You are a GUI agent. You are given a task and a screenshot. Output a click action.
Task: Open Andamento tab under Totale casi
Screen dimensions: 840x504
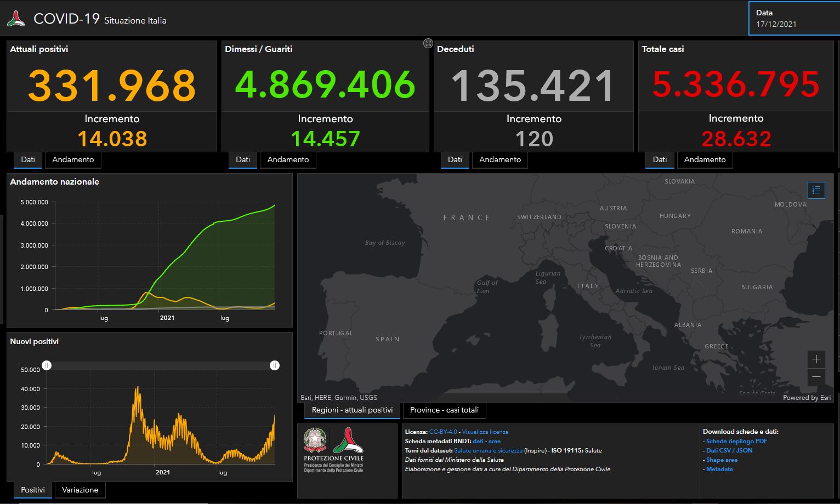(x=705, y=159)
